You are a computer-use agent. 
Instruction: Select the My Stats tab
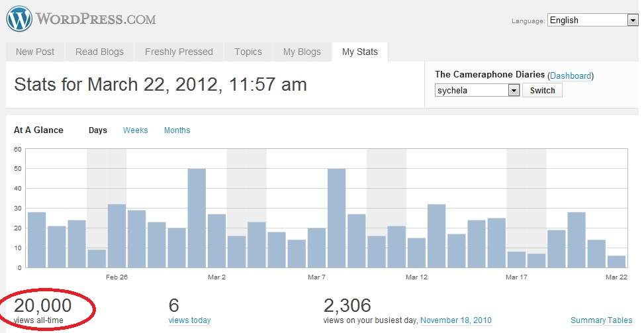360,52
